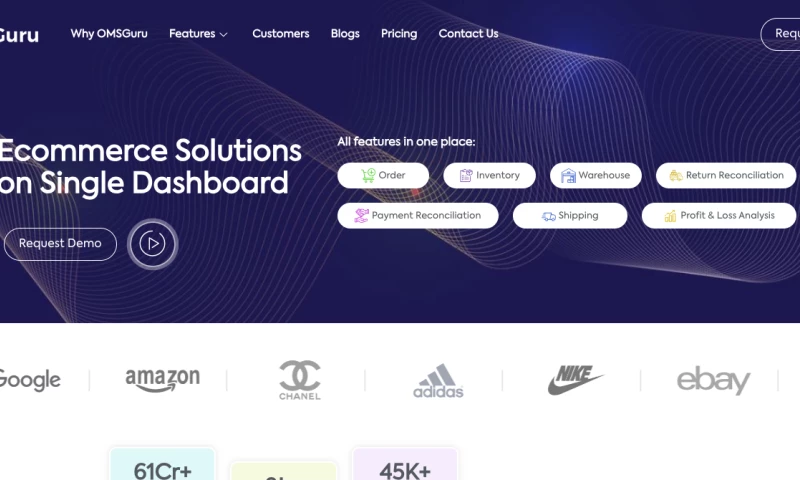
Task: Open the Why OMSGuru menu item
Action: (109, 34)
